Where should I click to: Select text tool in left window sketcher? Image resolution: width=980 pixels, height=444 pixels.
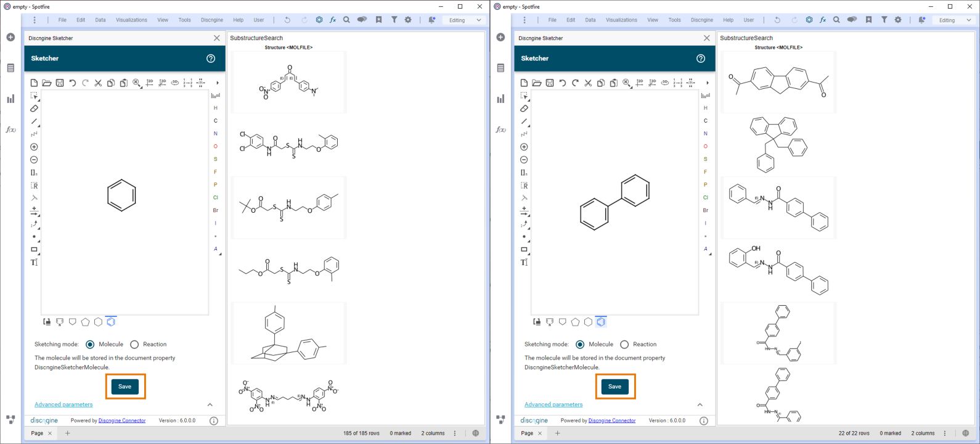pyautogui.click(x=34, y=262)
